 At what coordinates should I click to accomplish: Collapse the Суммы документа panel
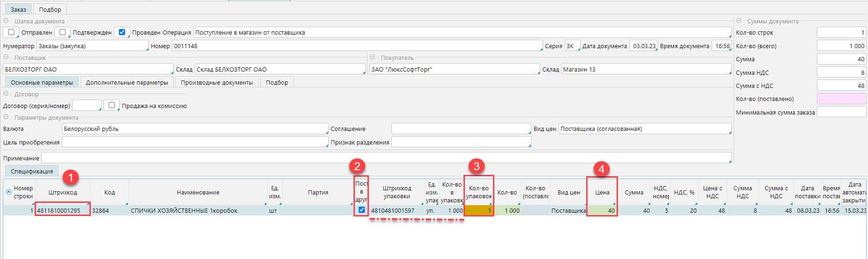pyautogui.click(x=739, y=21)
